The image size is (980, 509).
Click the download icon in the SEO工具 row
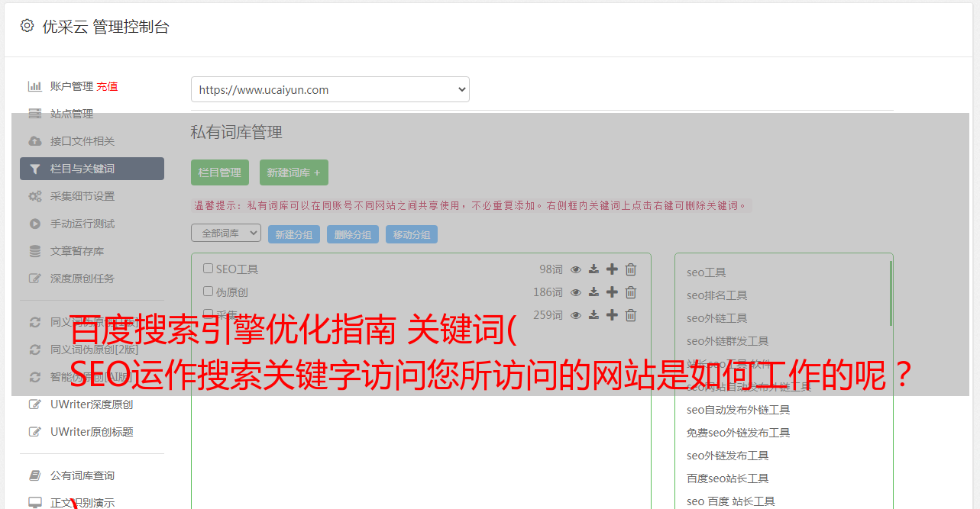point(593,269)
